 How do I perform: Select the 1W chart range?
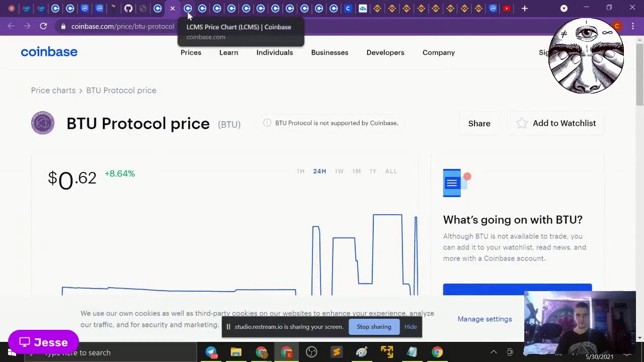click(x=339, y=171)
